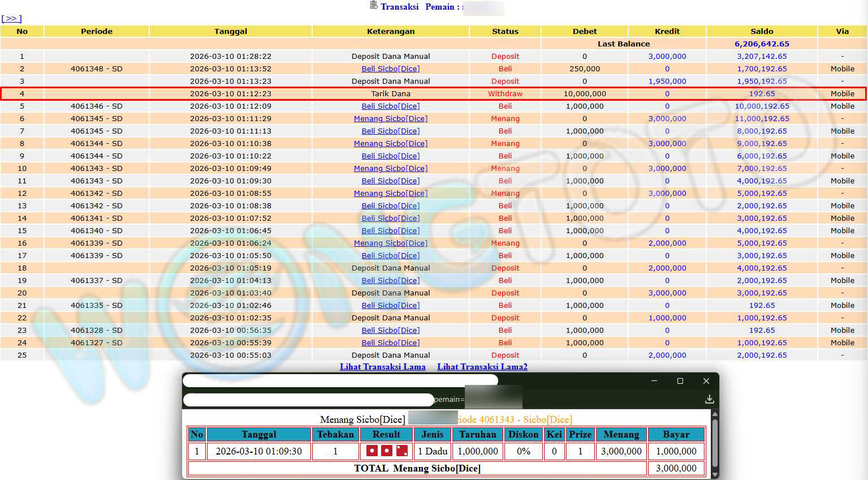Click the Transaksi document icon at top

[373, 6]
